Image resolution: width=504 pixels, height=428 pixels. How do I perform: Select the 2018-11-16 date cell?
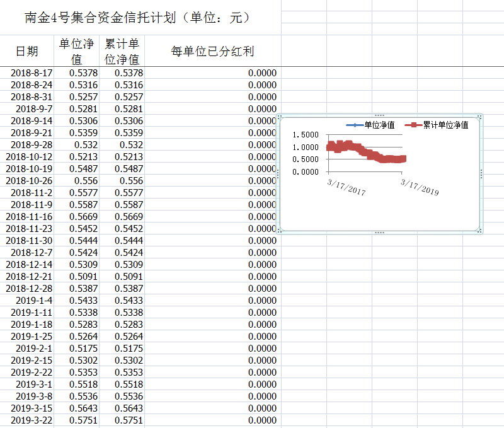(27, 217)
